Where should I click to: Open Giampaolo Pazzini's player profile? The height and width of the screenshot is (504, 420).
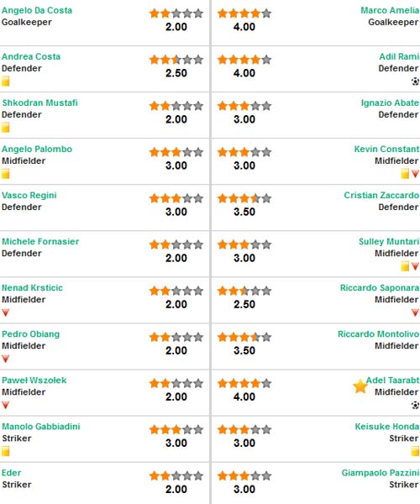[381, 473]
